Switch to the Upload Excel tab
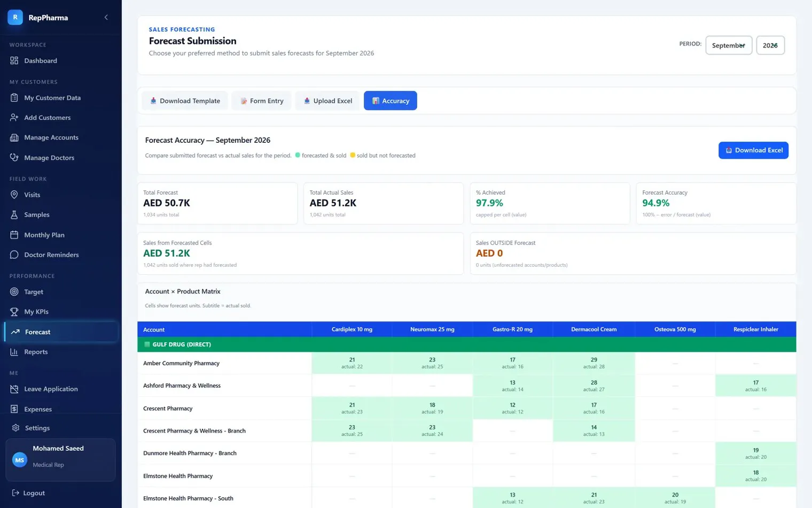This screenshot has height=508, width=812. (x=327, y=101)
